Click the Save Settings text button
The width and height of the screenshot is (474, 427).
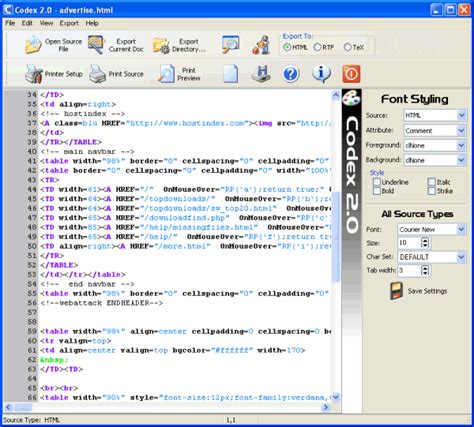(x=427, y=291)
